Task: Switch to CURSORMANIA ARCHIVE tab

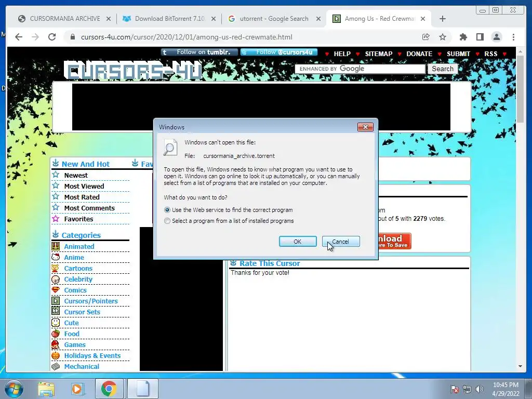Action: point(64,19)
